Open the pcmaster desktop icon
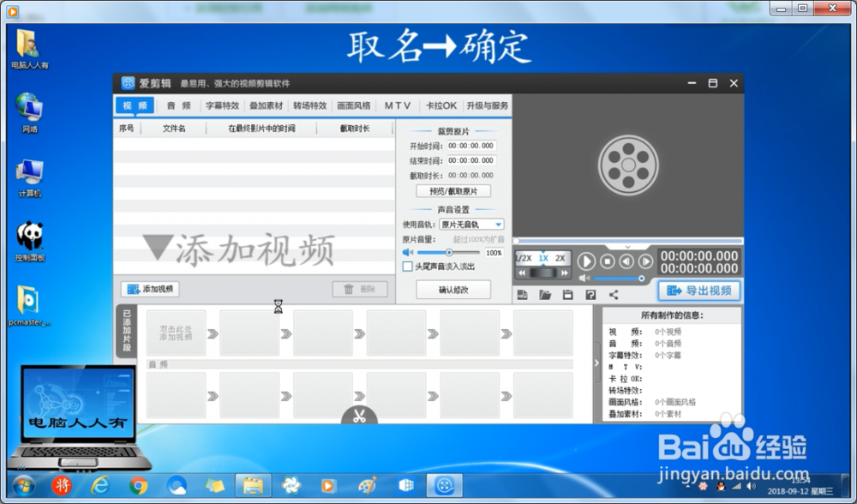This screenshot has width=857, height=504. pyautogui.click(x=29, y=305)
